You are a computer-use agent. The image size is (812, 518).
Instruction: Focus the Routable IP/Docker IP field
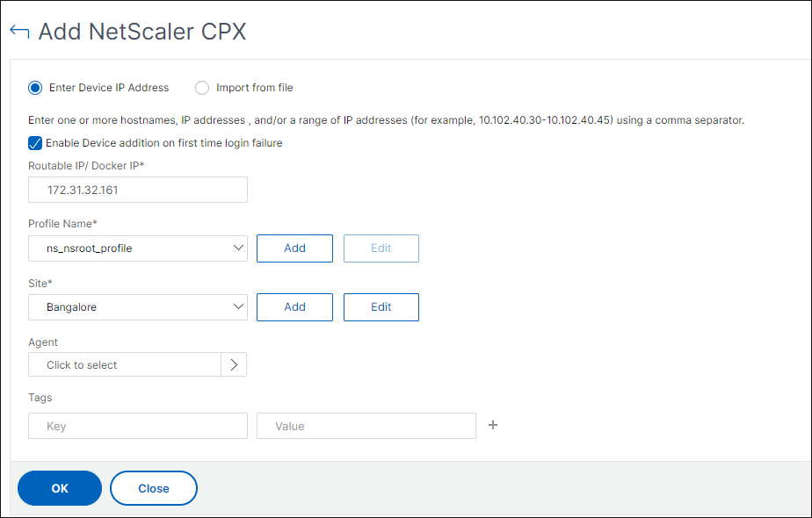pos(138,190)
